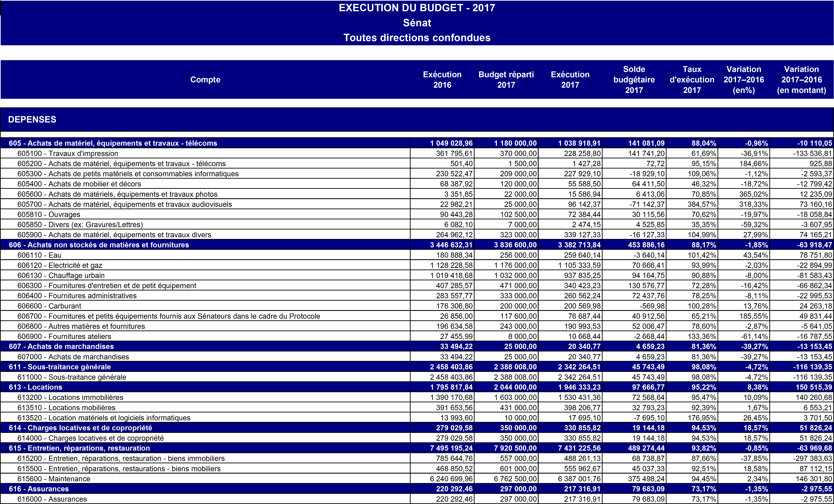Click the '613 - Locations' group row

(36, 387)
